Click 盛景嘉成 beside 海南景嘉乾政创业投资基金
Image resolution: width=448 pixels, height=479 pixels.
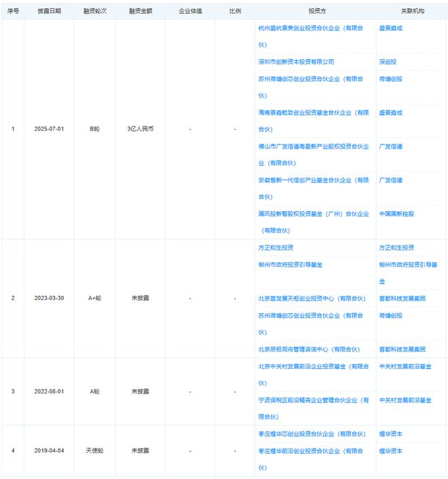[x=390, y=113]
